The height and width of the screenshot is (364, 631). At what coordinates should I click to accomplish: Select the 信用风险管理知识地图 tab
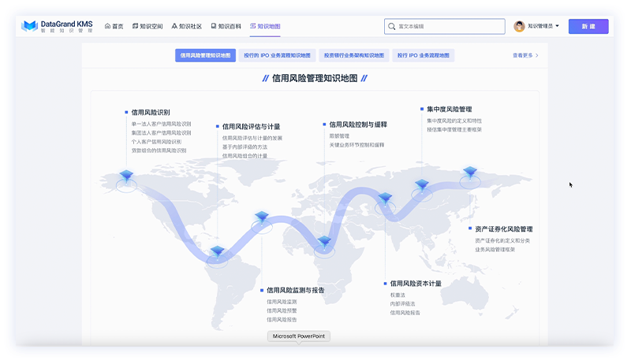click(205, 55)
